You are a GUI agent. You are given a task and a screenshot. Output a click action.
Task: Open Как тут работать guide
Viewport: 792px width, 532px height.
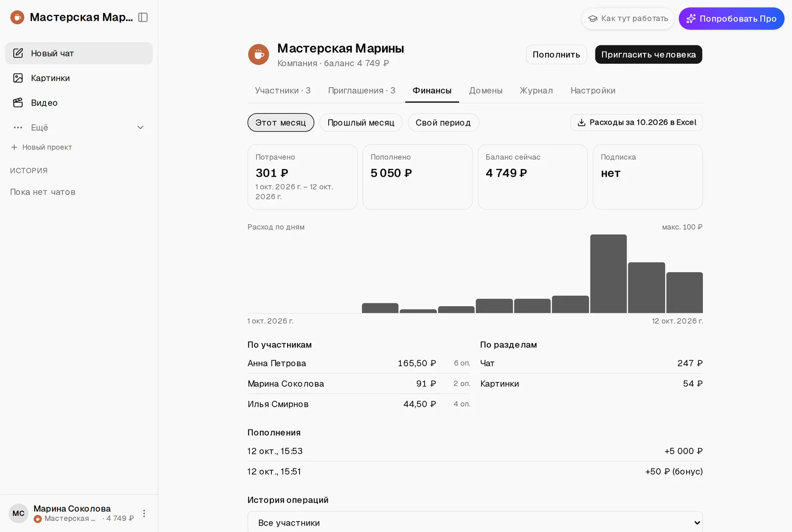pyautogui.click(x=628, y=18)
